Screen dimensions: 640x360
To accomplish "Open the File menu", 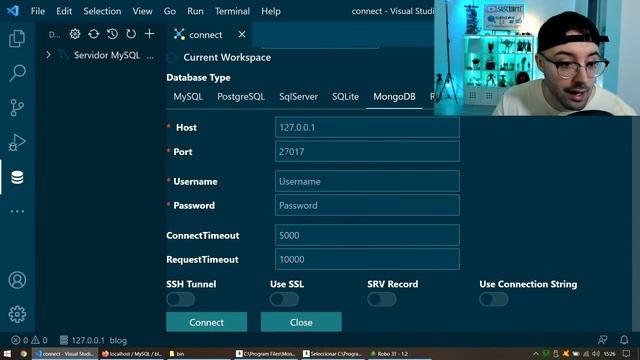I will click(38, 11).
